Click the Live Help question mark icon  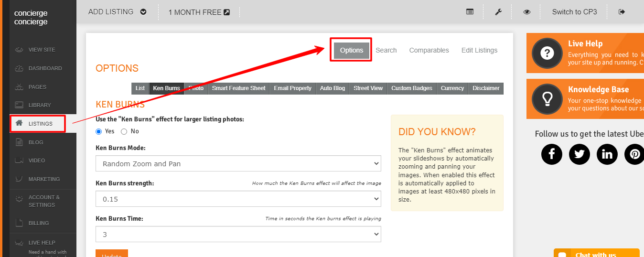tap(547, 53)
